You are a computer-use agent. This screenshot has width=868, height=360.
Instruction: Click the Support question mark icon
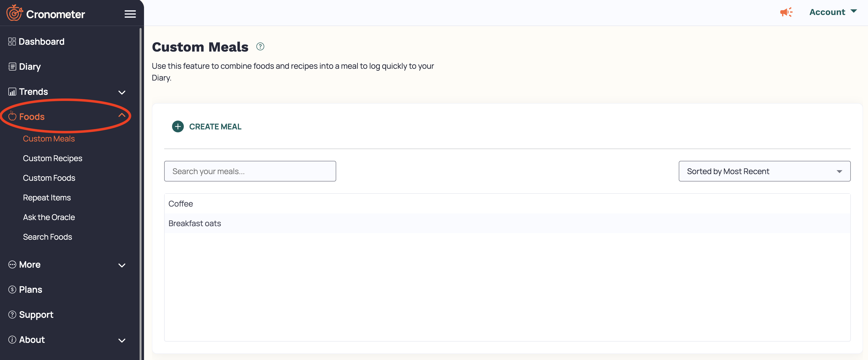12,315
